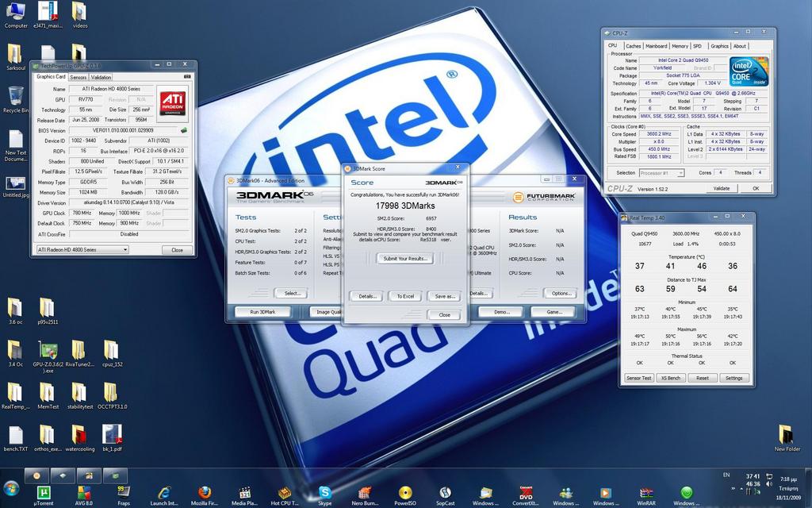
Task: Select the bk_1.pdf desktop file
Action: (112, 438)
